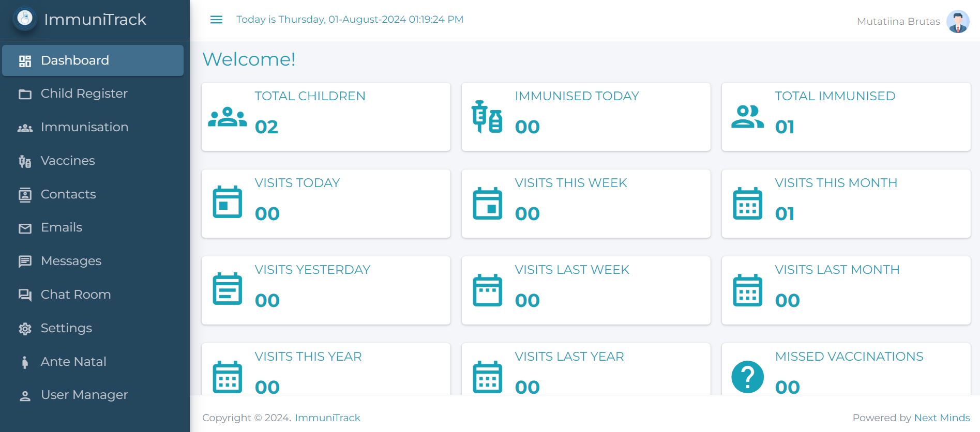Click the Total Children group icon
Viewport: 980px width, 432px height.
227,117
